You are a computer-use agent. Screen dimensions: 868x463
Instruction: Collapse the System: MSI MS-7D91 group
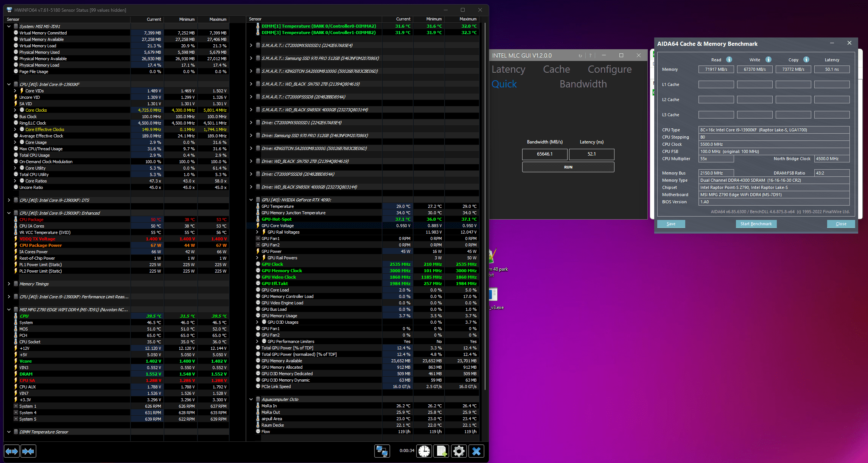tap(9, 27)
